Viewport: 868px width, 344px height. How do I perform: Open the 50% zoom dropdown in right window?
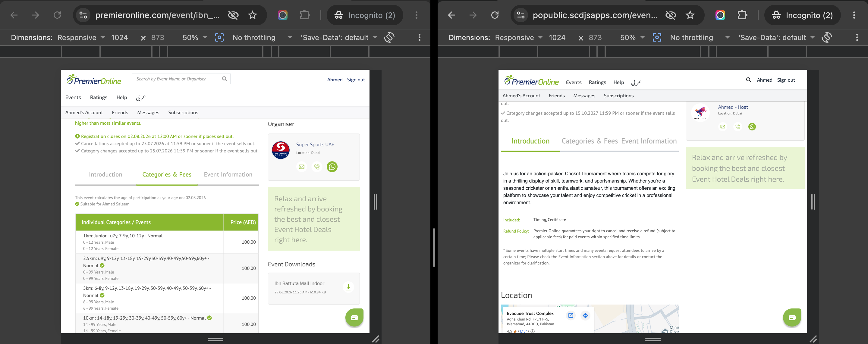click(x=632, y=37)
